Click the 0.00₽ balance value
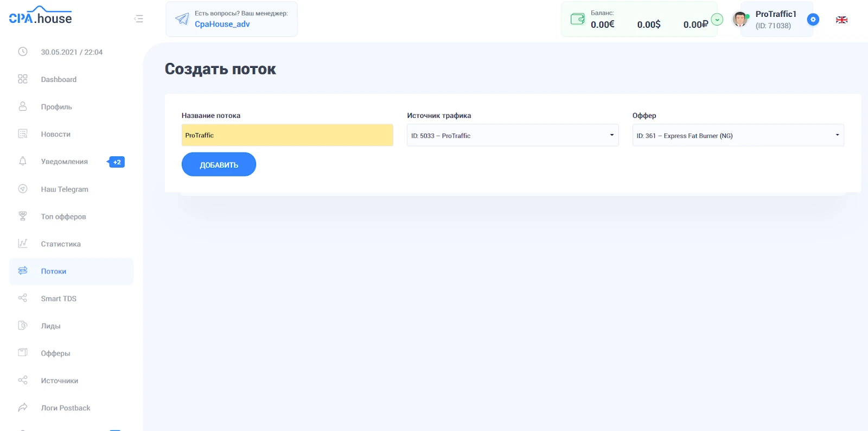 pyautogui.click(x=695, y=24)
